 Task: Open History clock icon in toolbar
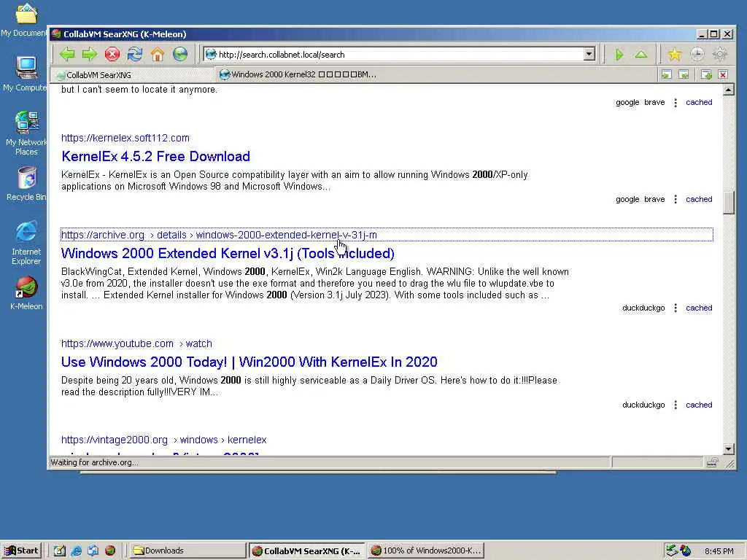pyautogui.click(x=697, y=54)
